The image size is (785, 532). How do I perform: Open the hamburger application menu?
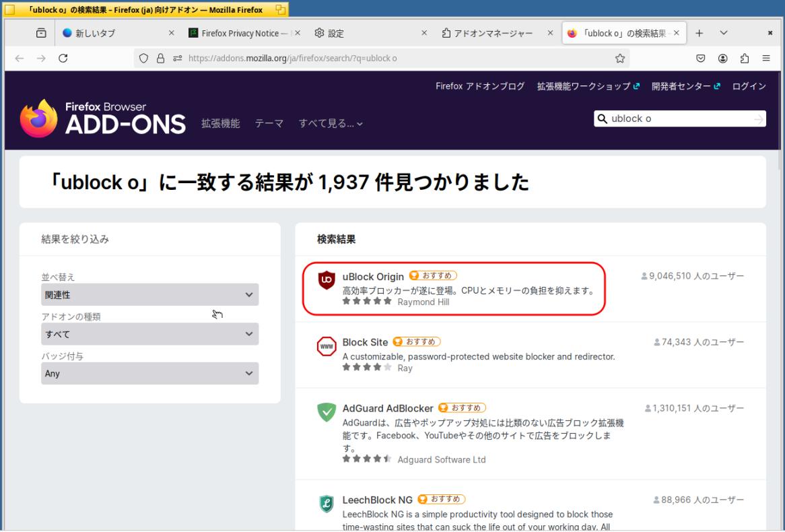(766, 59)
